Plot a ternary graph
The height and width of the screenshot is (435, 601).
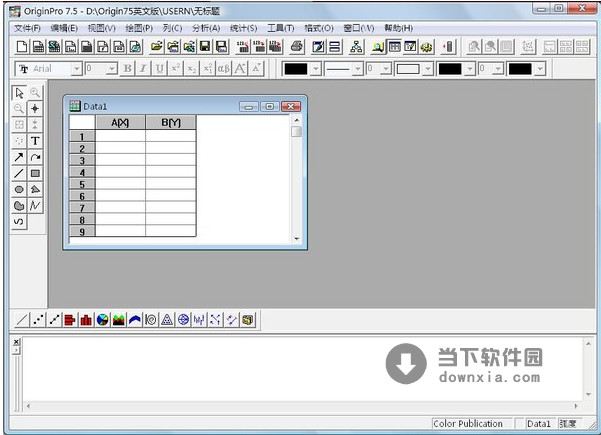click(x=167, y=319)
